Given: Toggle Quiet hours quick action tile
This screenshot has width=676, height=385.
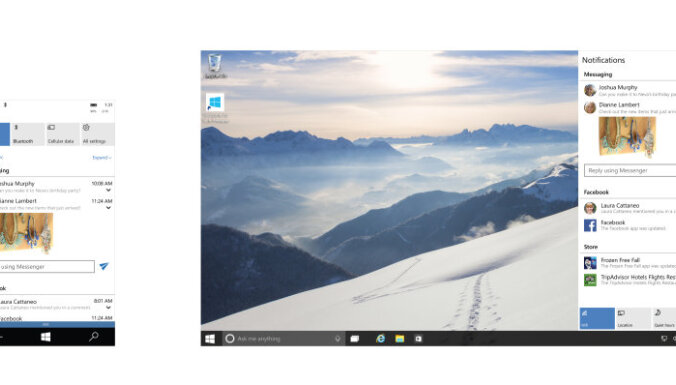Looking at the screenshot, I should tap(664, 319).
